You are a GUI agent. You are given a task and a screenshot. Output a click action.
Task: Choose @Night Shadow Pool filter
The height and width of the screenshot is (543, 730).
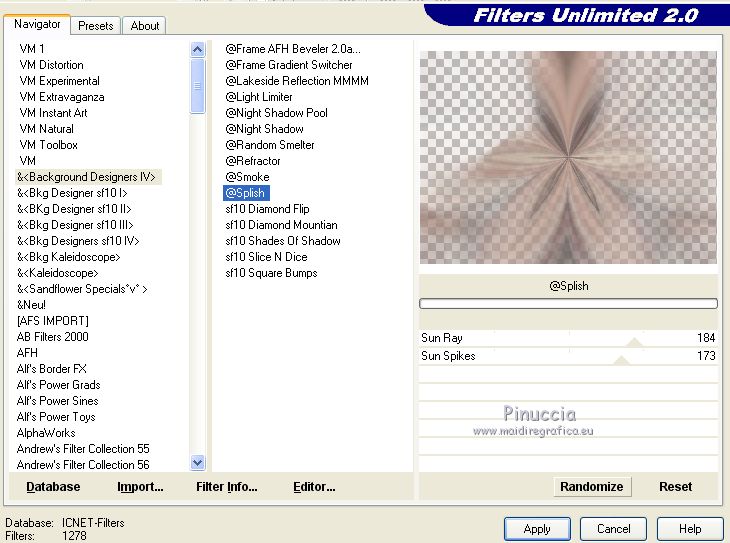tap(277, 113)
